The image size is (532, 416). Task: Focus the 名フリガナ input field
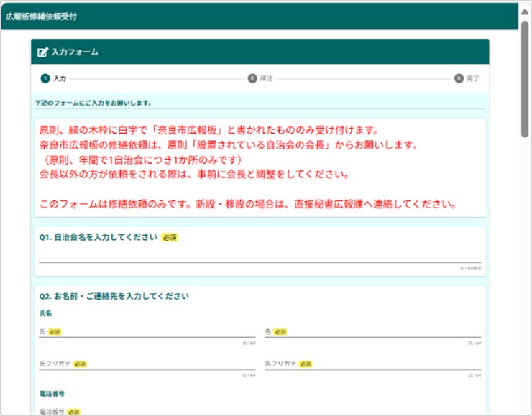(373, 364)
